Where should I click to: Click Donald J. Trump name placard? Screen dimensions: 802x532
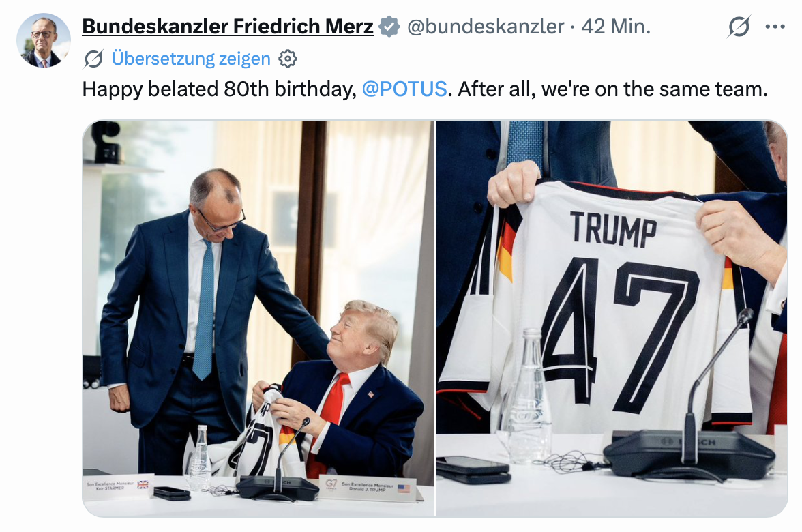pyautogui.click(x=368, y=488)
